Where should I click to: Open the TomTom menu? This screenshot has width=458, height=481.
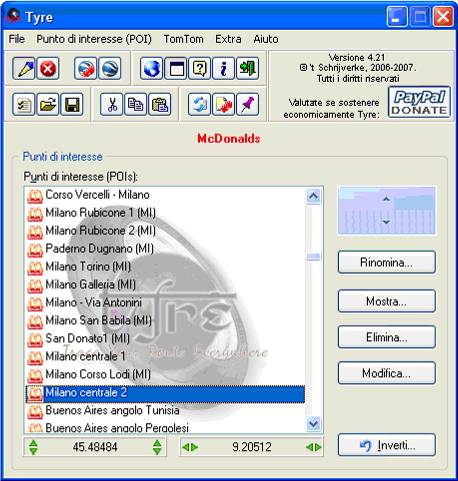click(x=183, y=39)
